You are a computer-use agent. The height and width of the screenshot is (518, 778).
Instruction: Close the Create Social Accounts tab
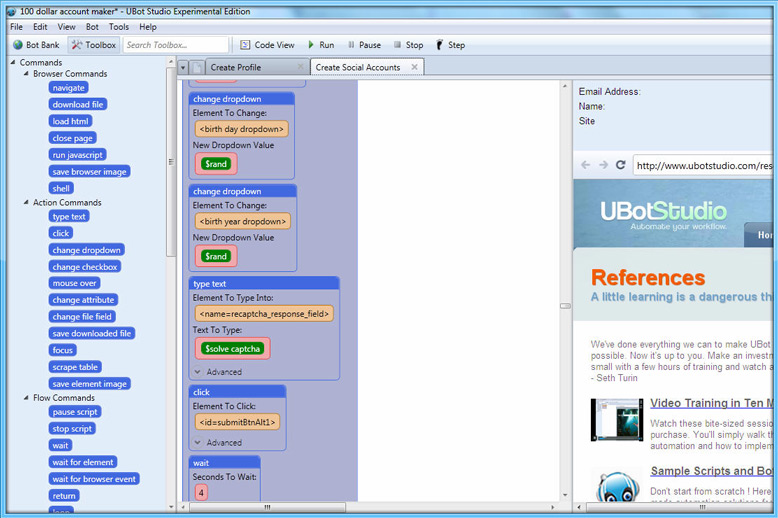pyautogui.click(x=414, y=66)
